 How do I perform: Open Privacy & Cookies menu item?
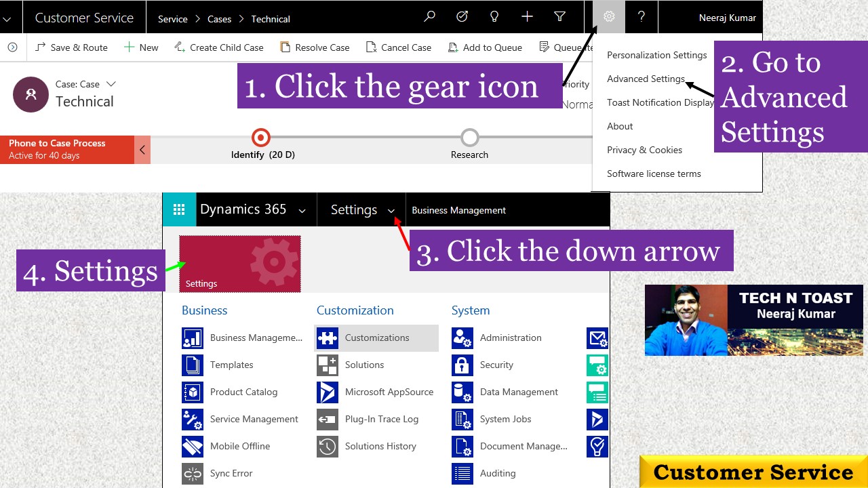coord(644,150)
